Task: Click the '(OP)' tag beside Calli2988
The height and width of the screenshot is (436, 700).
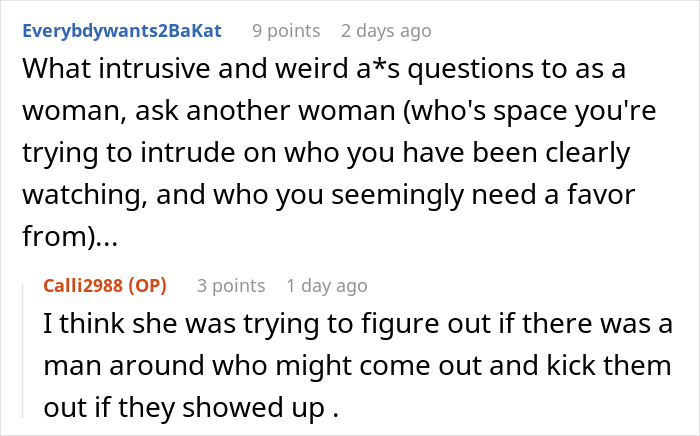Action: pos(148,286)
